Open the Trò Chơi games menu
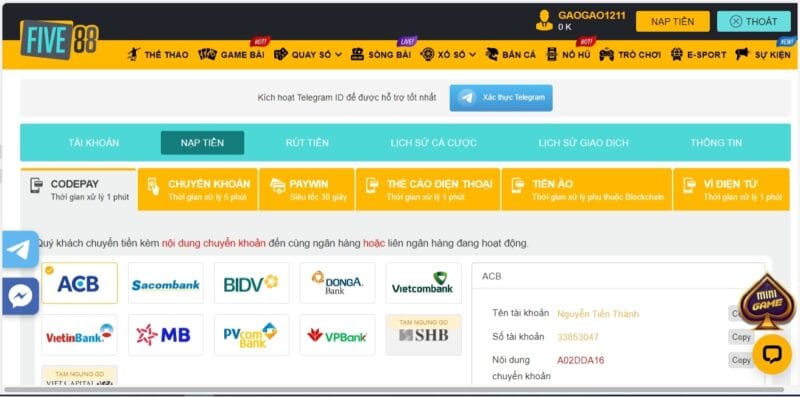Image resolution: width=800 pixels, height=397 pixels. 630,55
